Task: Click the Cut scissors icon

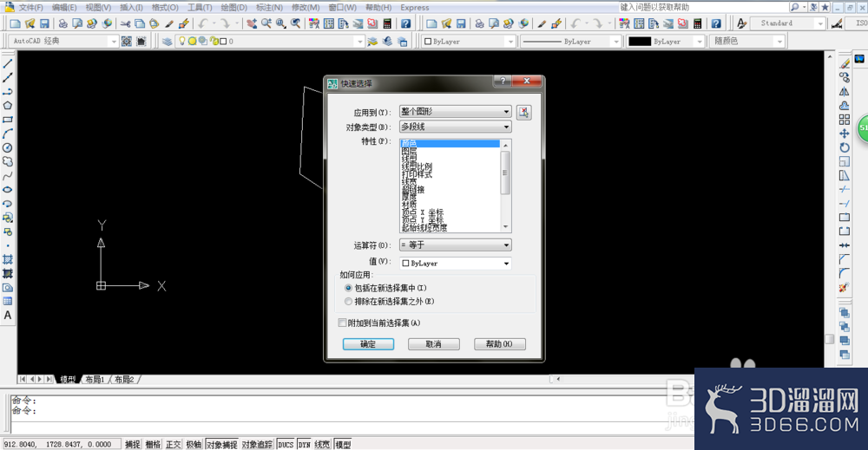Action: point(126,23)
